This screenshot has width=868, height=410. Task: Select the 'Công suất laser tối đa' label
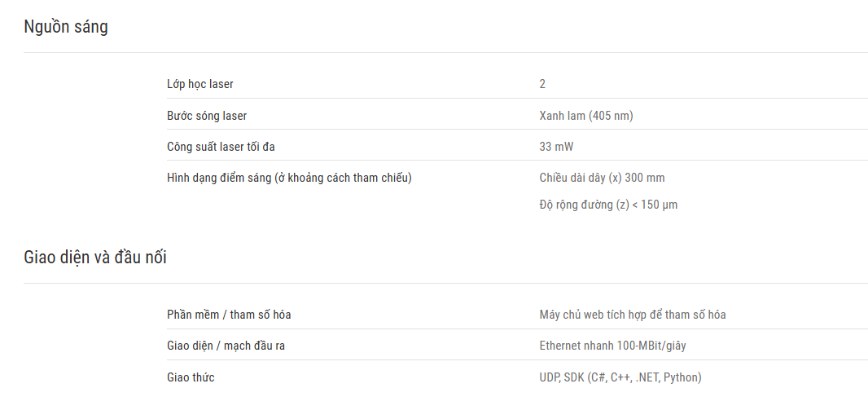tap(221, 147)
